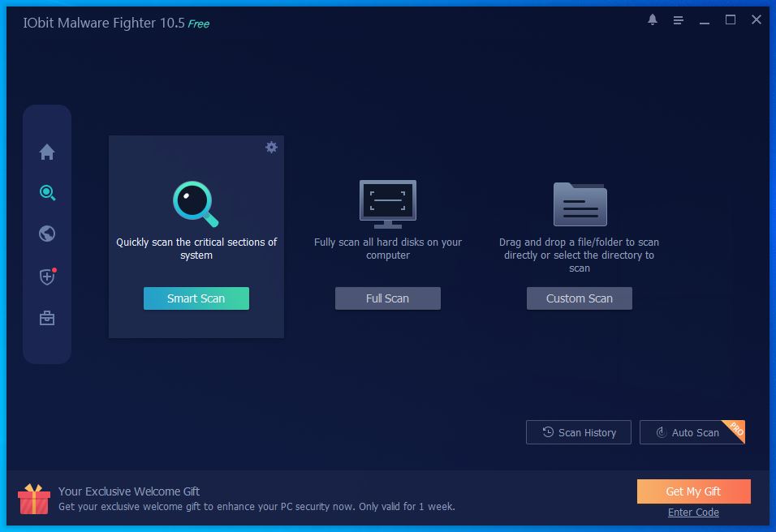Open the options menu icon
Viewport: 776px width, 532px height.
tap(678, 19)
